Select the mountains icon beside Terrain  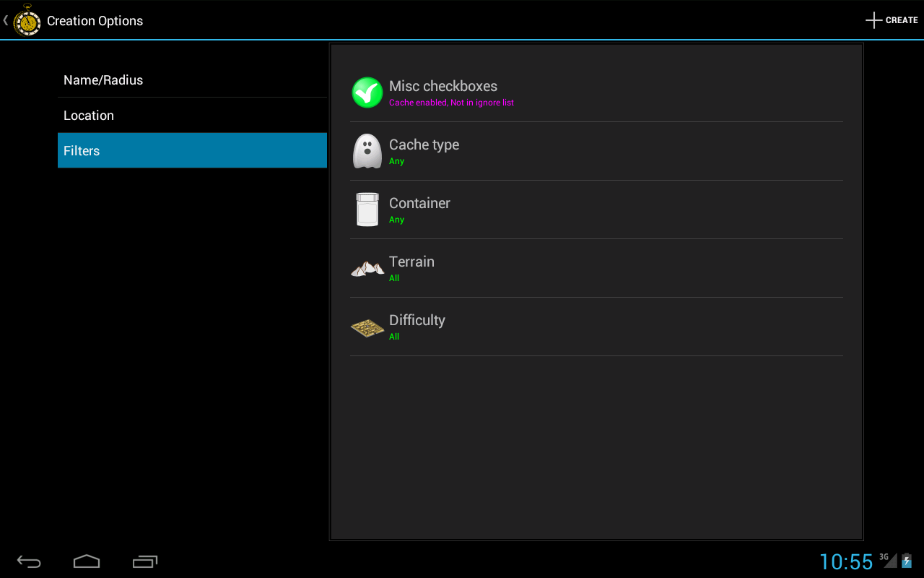367,268
